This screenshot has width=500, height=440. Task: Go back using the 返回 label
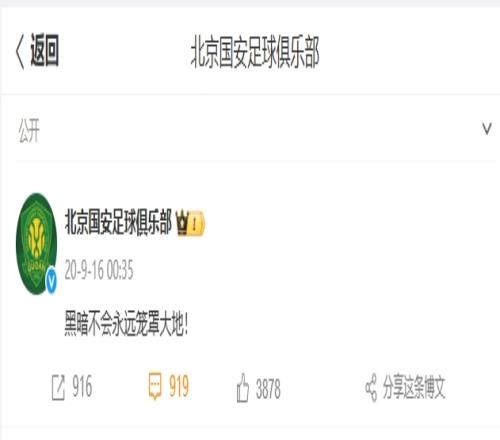(45, 51)
